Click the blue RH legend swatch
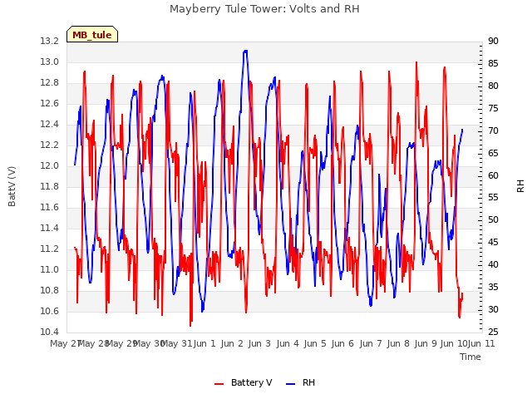This screenshot has height=399, width=532. click(291, 383)
